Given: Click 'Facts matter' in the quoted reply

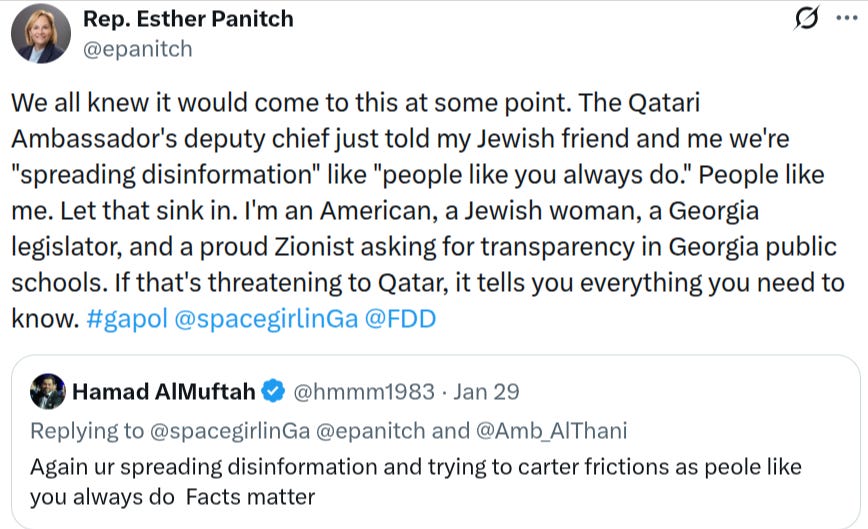Looking at the screenshot, I should pyautogui.click(x=250, y=497).
